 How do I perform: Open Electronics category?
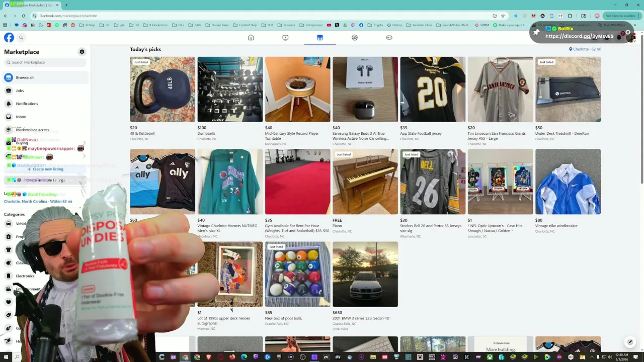(25, 276)
